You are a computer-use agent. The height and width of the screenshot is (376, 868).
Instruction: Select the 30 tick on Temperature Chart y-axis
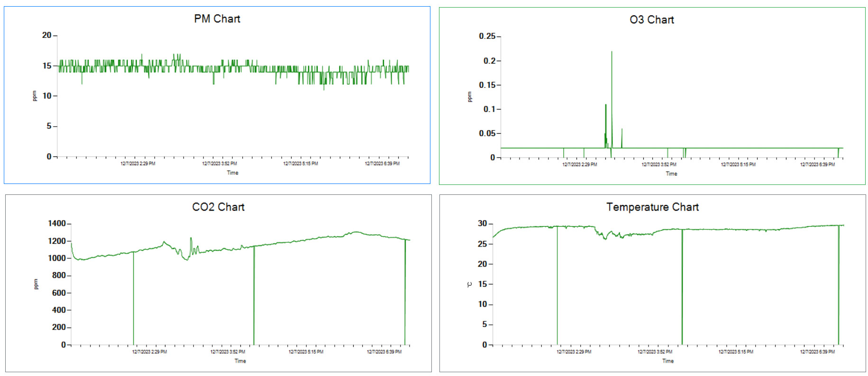click(x=483, y=223)
